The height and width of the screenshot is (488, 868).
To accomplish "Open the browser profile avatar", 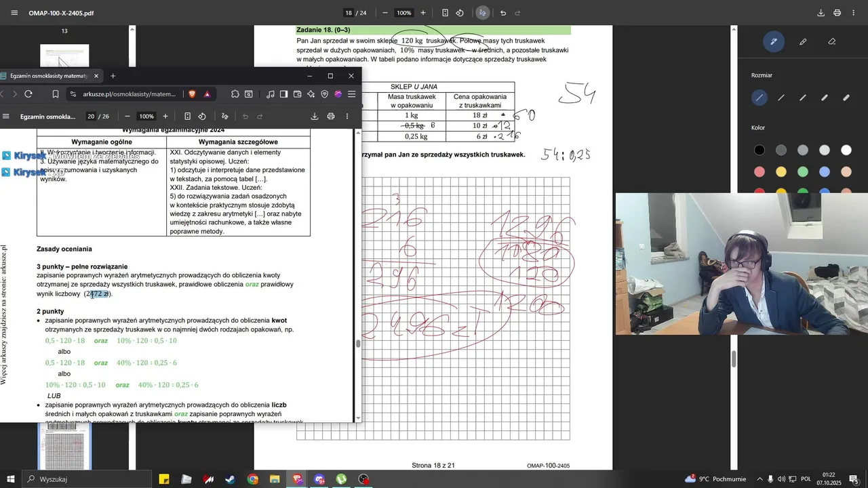I will point(338,94).
